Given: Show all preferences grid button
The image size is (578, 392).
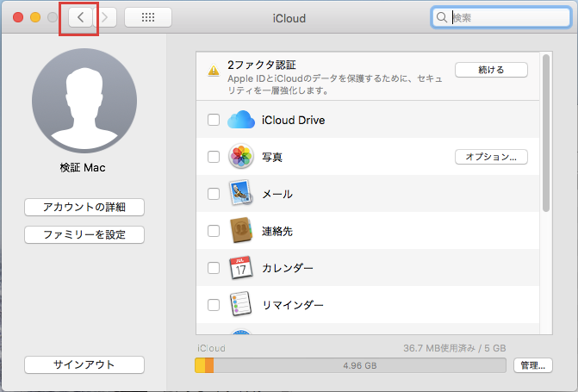Looking at the screenshot, I should (148, 17).
